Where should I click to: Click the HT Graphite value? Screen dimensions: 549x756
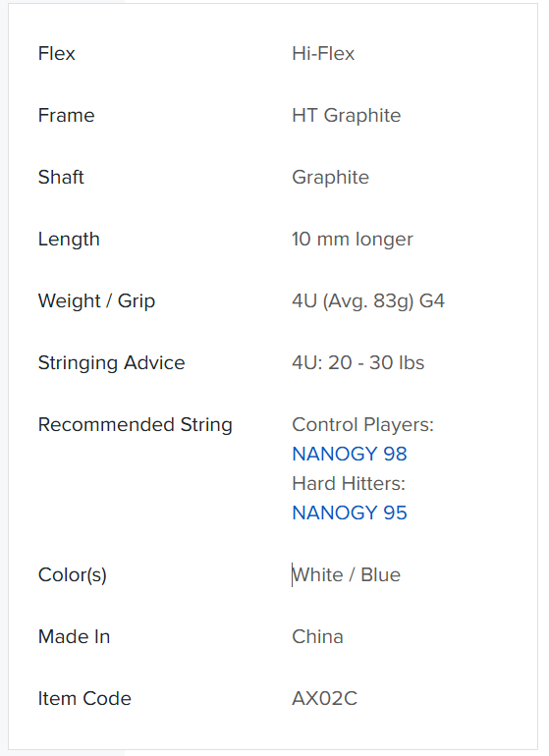[346, 115]
